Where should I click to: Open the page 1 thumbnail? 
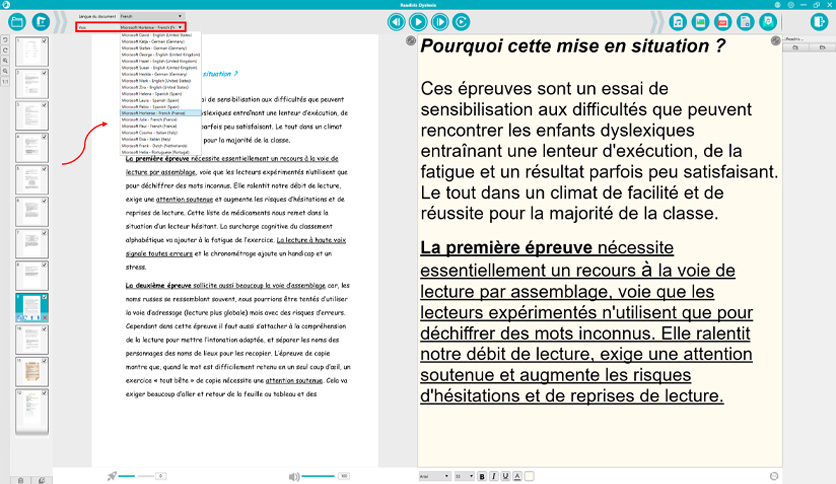click(x=31, y=52)
